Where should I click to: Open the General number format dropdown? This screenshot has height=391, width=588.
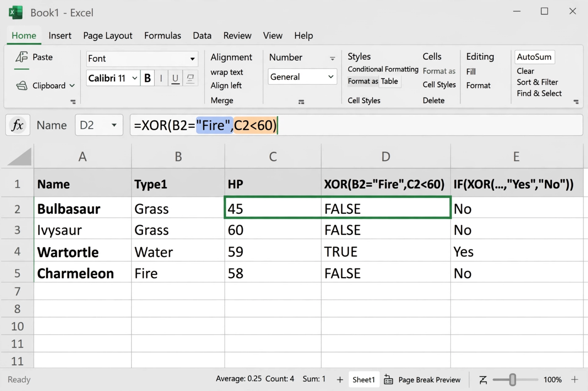pos(331,77)
